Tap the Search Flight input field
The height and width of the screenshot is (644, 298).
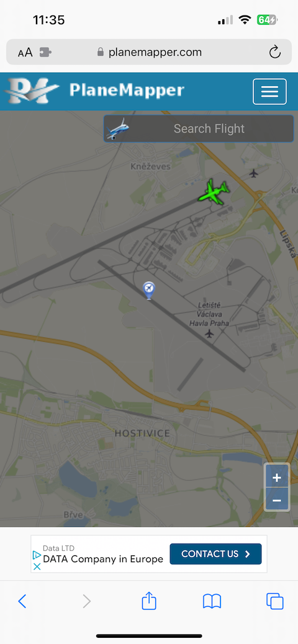pyautogui.click(x=209, y=128)
